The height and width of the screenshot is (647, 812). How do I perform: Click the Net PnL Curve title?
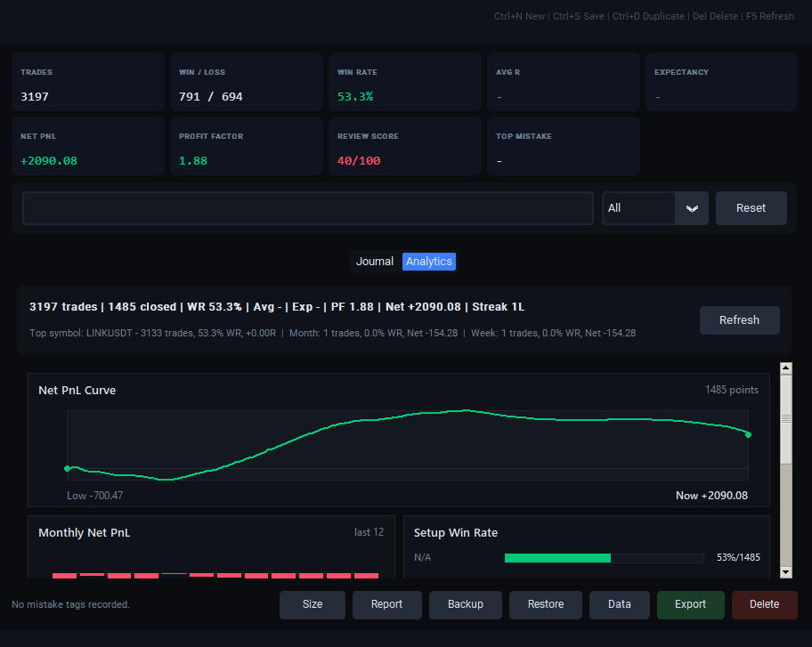pyautogui.click(x=77, y=391)
